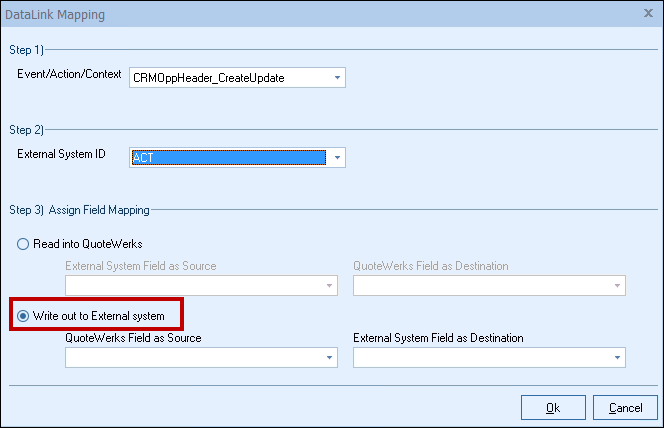Open the QuoteWerks Field as Source arrow
664x428 pixels.
click(329, 357)
